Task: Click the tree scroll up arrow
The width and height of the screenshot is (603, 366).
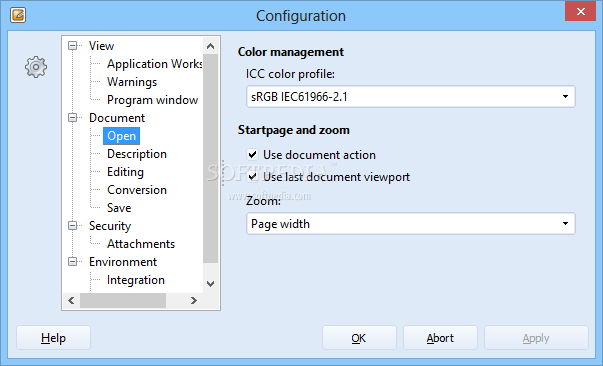Action: pos(210,46)
